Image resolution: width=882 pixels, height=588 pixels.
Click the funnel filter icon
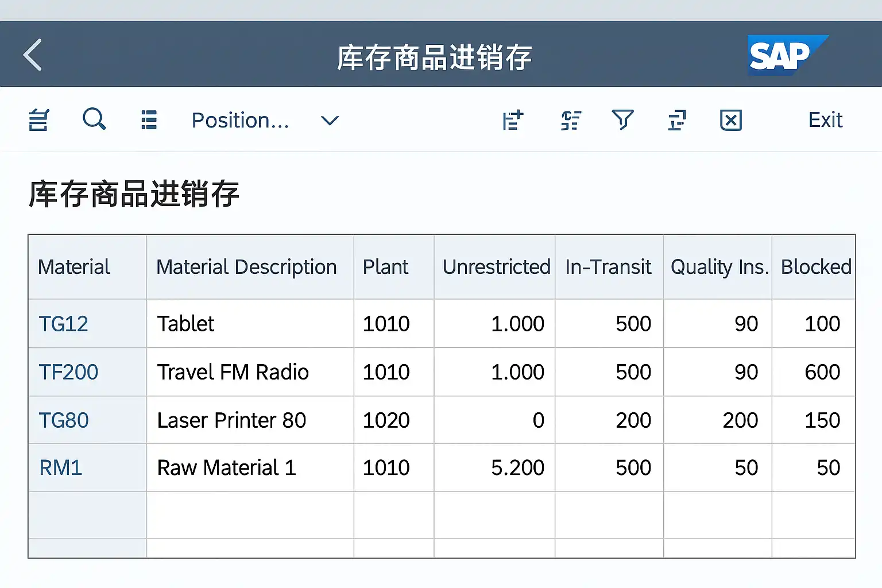point(622,120)
